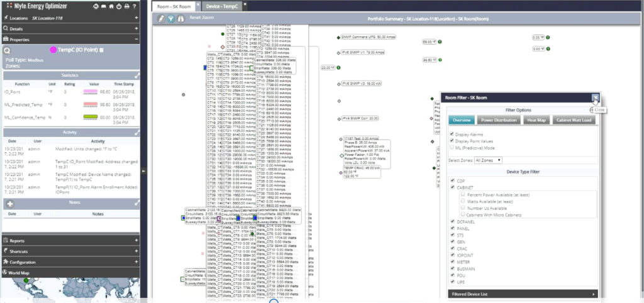Click the green status dot beside 23.00 °F

[x=338, y=67]
